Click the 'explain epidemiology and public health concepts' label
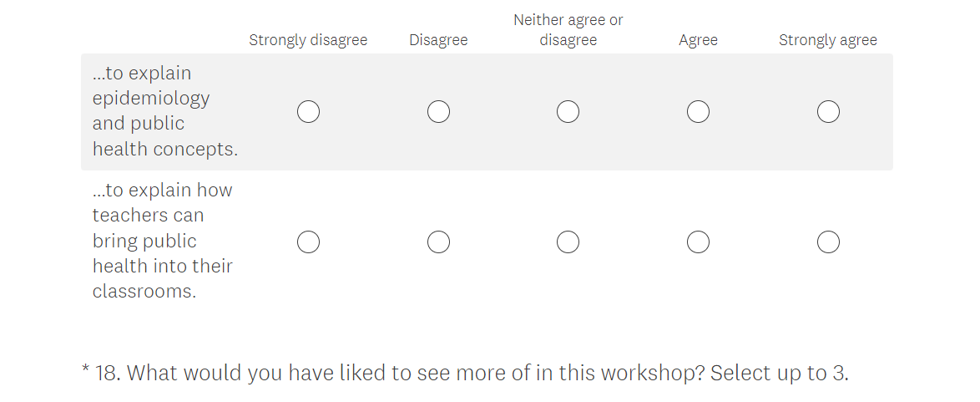Screen dimensions: 980x402 coord(164,111)
